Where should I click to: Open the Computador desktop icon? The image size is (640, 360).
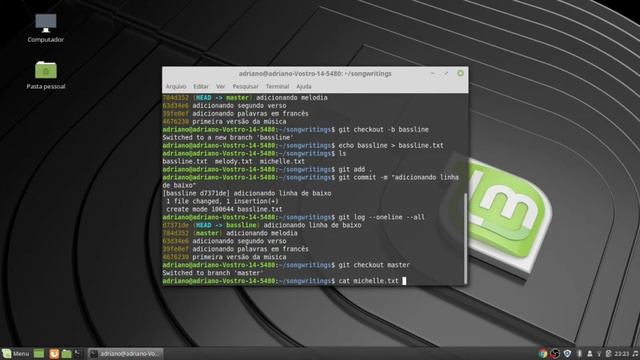[x=46, y=28]
